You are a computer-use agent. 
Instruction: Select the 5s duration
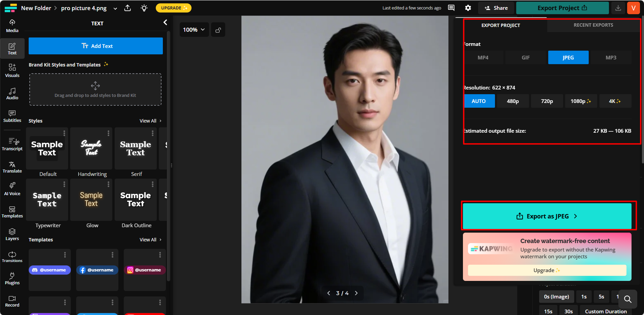(x=601, y=297)
